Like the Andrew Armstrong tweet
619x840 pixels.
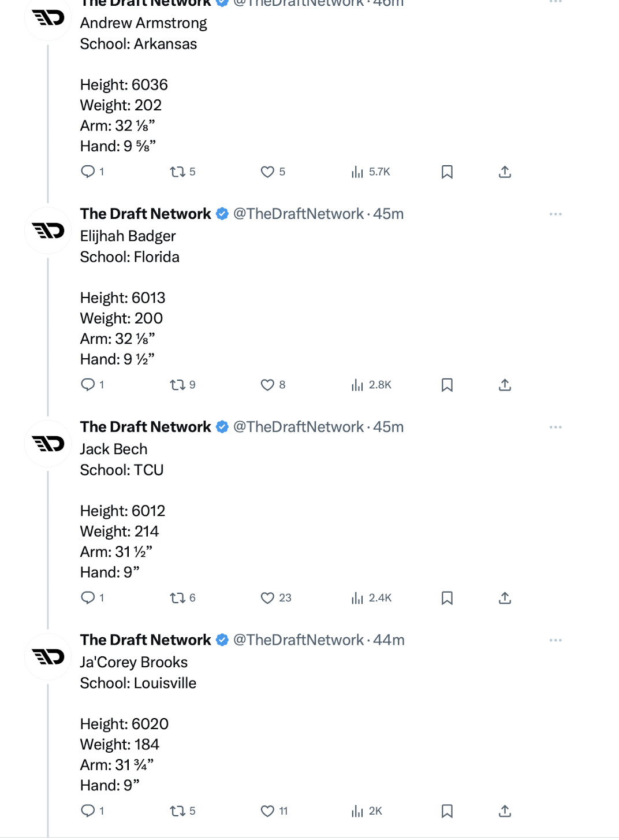pos(267,172)
